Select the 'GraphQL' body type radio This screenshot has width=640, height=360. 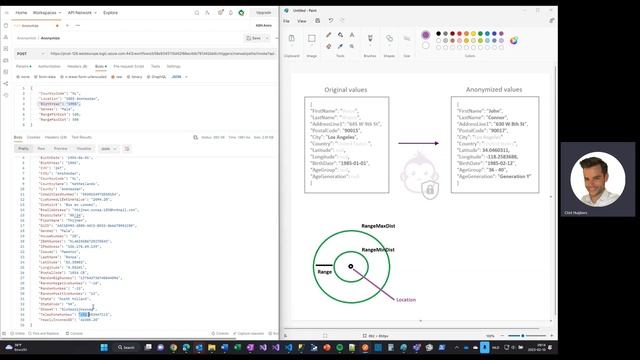[x=149, y=77]
